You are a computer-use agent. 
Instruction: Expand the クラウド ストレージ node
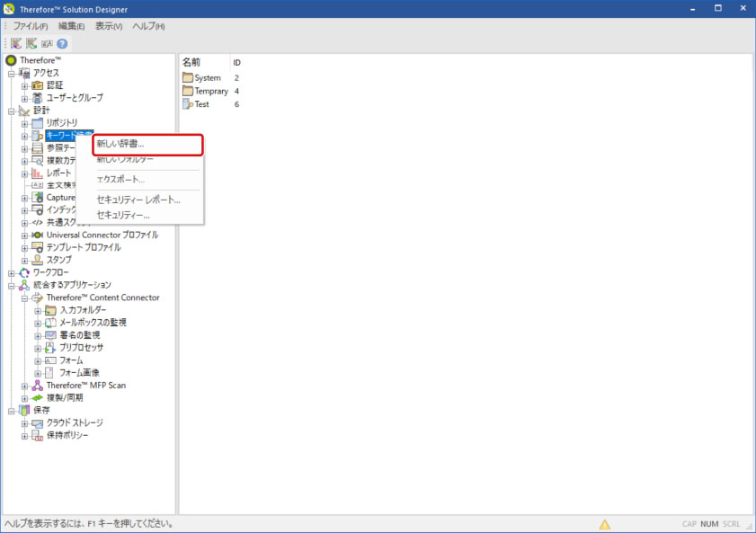pos(25,422)
